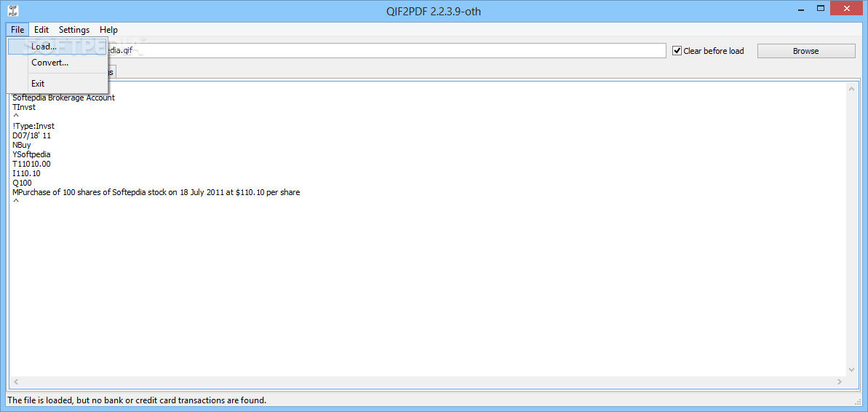
Task: Click the 'I110.10' price line
Action: [x=26, y=173]
